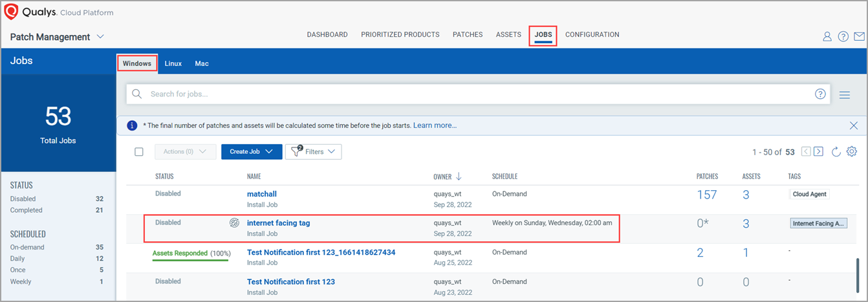Switch to the Mac jobs sub-tab

[x=202, y=64]
